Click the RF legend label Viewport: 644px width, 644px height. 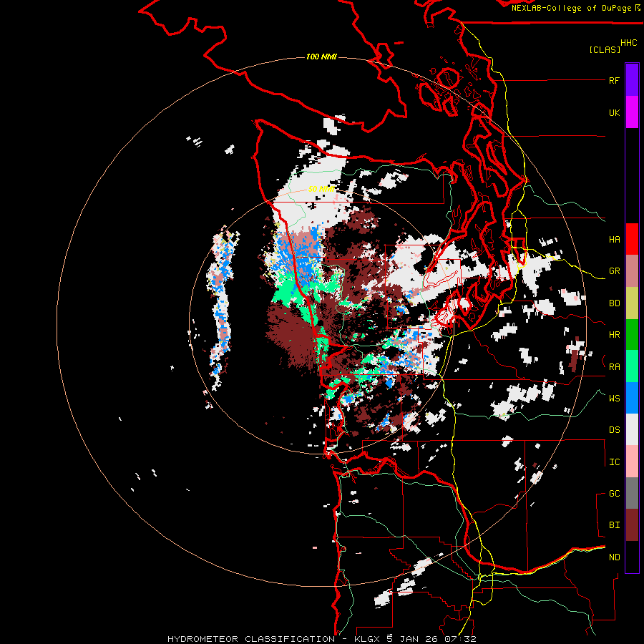pos(614,80)
